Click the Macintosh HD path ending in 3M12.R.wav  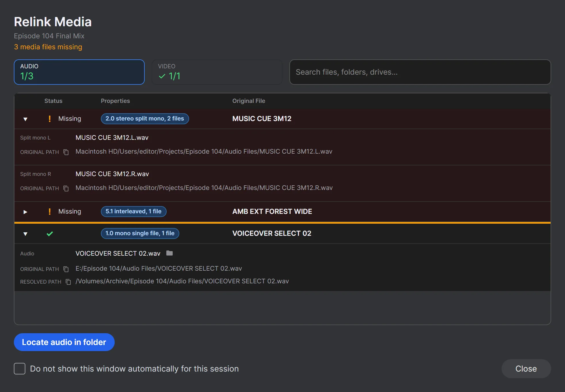point(204,188)
